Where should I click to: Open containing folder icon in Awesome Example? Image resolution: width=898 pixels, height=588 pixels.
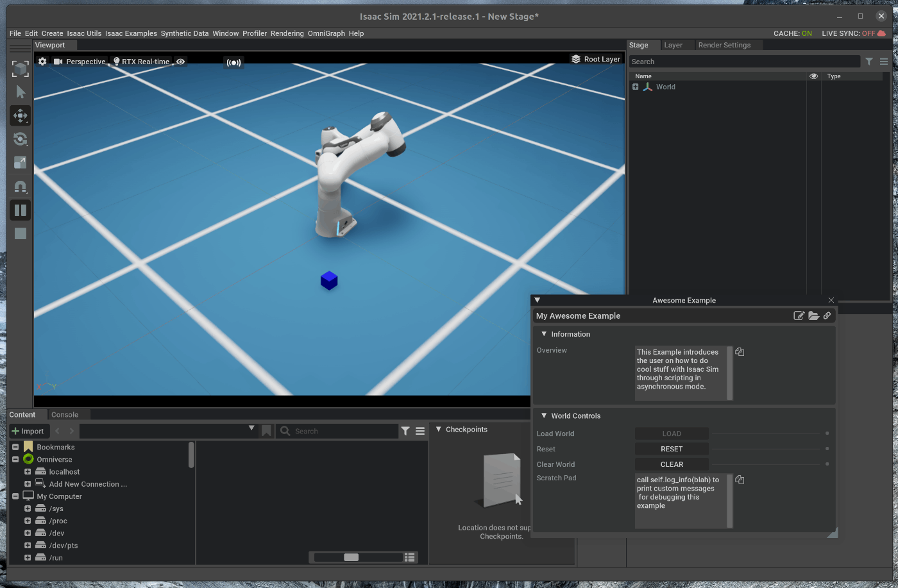coord(813,315)
